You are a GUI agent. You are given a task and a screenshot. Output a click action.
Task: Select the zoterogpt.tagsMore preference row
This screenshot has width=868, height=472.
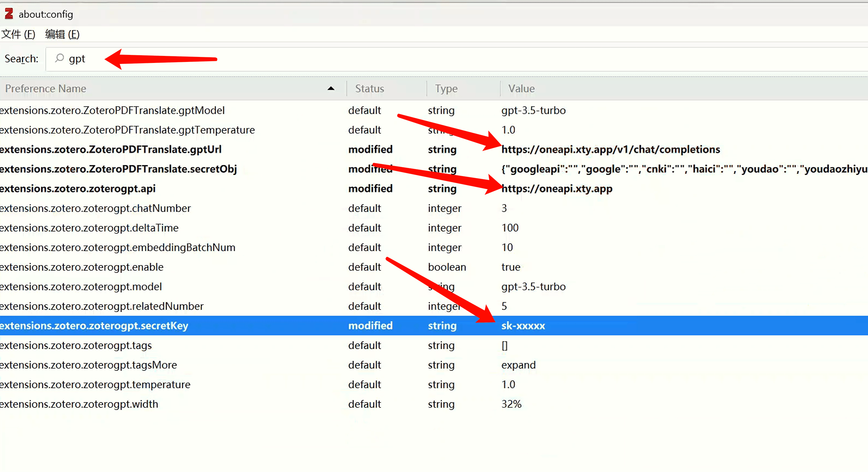(x=88, y=365)
